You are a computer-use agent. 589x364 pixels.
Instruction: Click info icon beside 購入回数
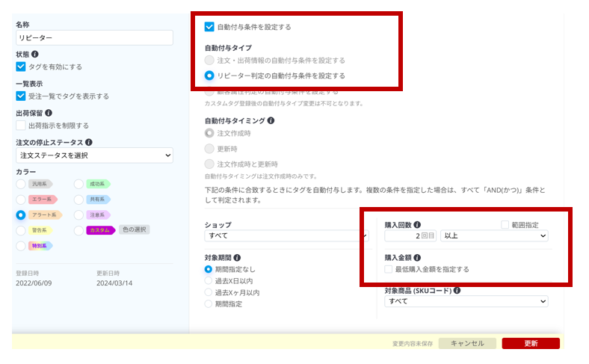point(417,224)
